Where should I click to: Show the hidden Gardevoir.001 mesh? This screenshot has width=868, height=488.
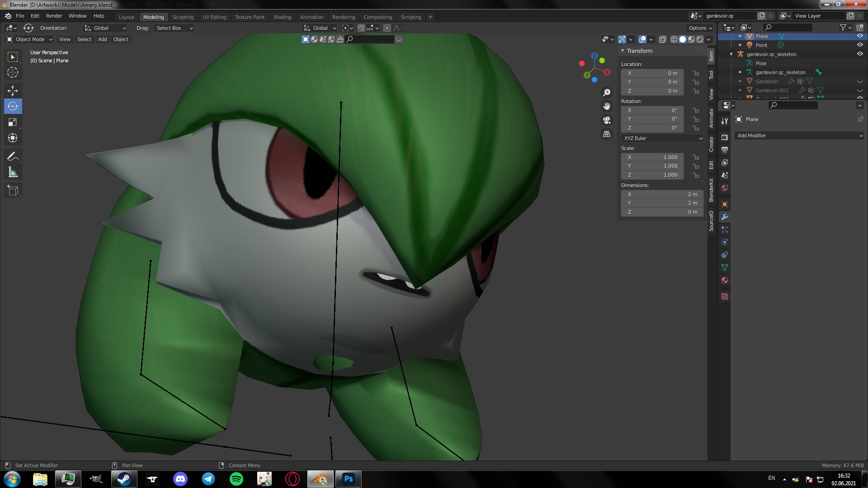[x=860, y=90]
